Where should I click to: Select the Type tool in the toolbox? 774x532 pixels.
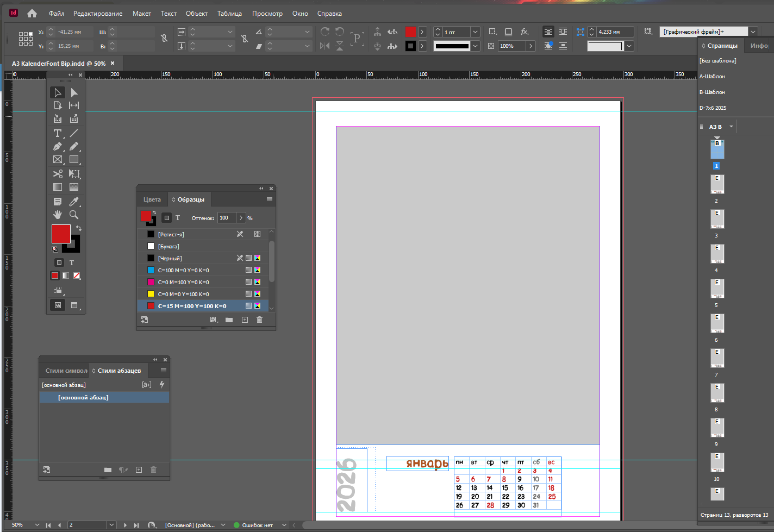pyautogui.click(x=58, y=133)
